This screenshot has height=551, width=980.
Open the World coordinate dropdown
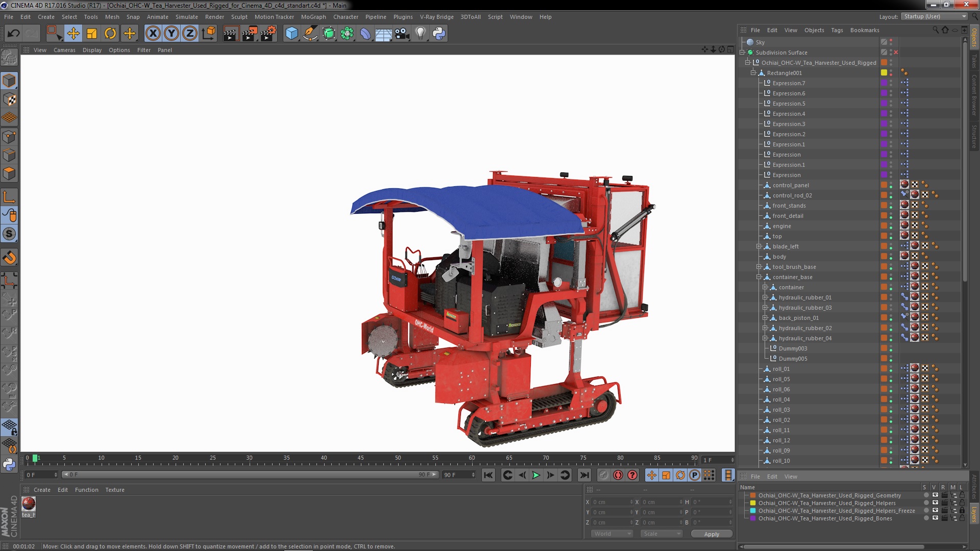611,534
